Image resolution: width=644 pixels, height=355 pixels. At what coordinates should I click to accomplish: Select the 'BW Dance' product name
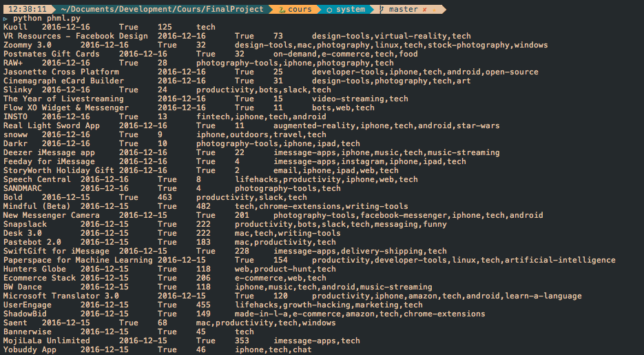23,287
